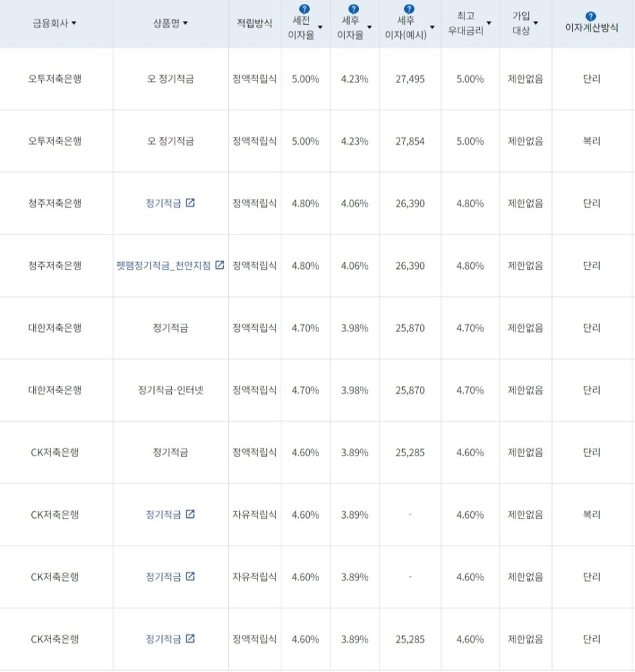Screen dimensions: 635x672
Task: Click external link icon beside 펫팸정기적금_천안지점
Action: point(220,265)
